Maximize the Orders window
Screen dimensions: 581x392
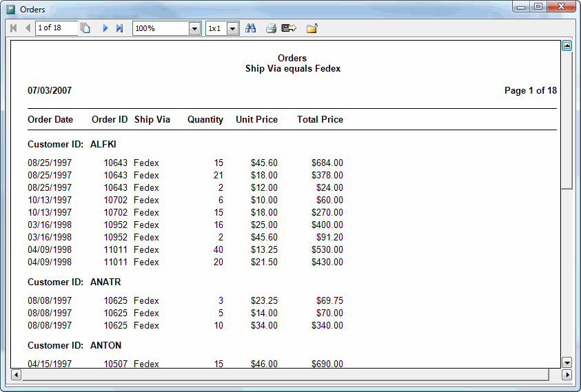(538, 7)
